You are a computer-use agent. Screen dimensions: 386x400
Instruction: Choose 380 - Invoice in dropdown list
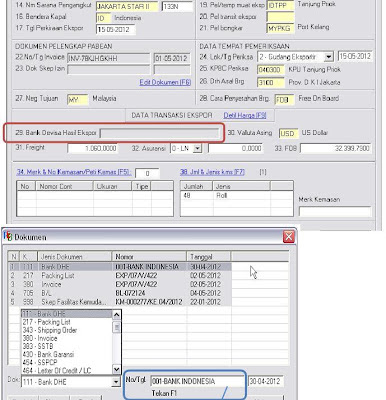pos(67,338)
